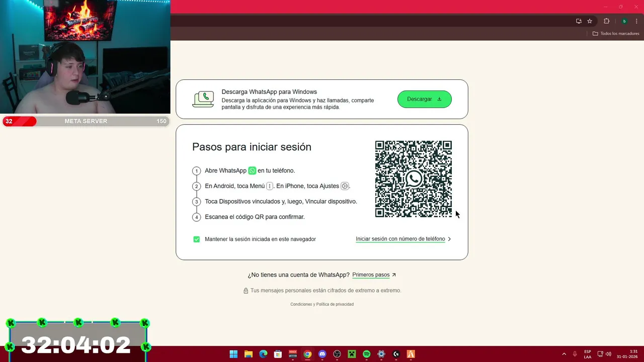Open the gear app in taskbar
644x362 pixels.
[381, 354]
